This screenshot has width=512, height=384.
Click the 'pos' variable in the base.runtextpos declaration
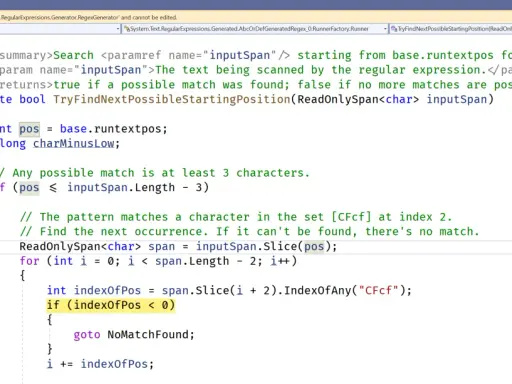point(29,129)
